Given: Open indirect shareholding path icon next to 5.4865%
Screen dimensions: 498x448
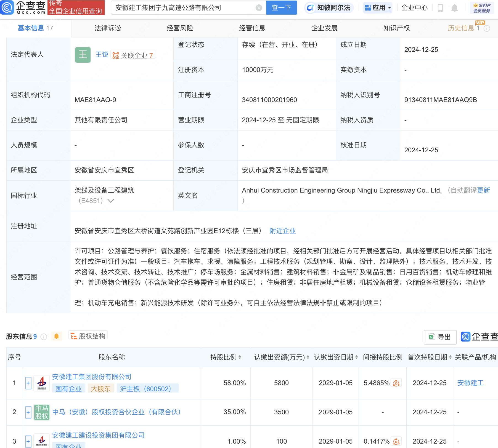Looking at the screenshot, I should pyautogui.click(x=396, y=383).
